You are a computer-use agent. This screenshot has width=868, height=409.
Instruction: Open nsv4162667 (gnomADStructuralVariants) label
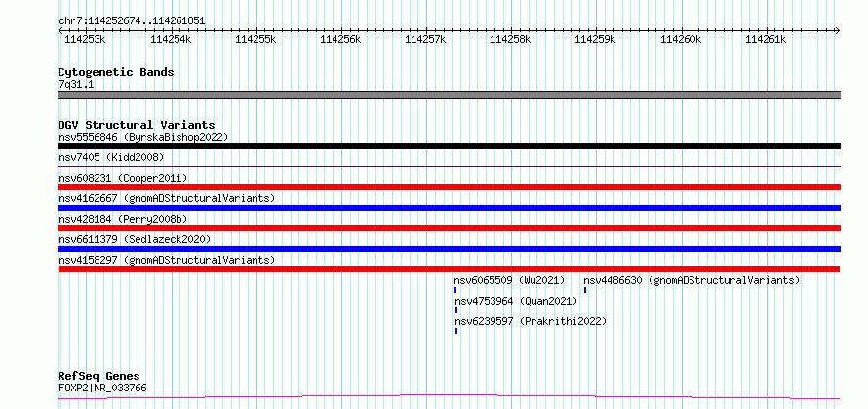[167, 198]
